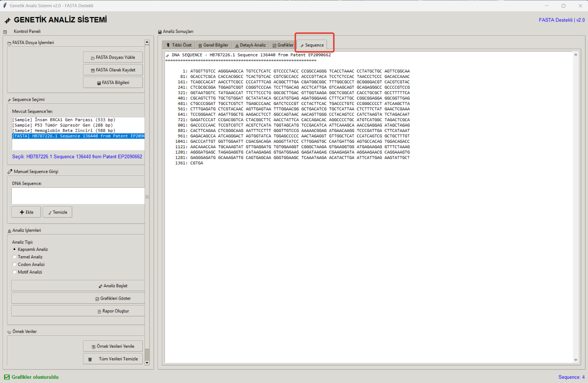This screenshot has width=588, height=383.
Task: Select Temel Analiz radio option
Action: pos(14,257)
